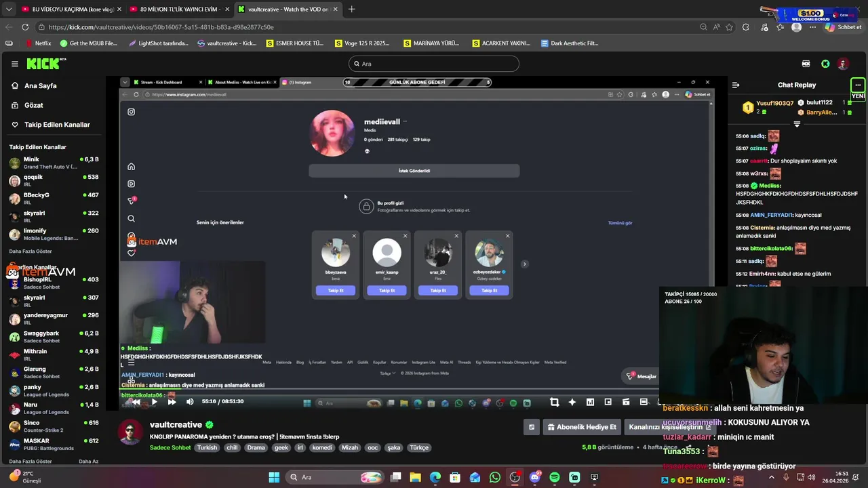Expand the chat leaderboard arrow
Screen dimensions: 868x488
tap(797, 124)
